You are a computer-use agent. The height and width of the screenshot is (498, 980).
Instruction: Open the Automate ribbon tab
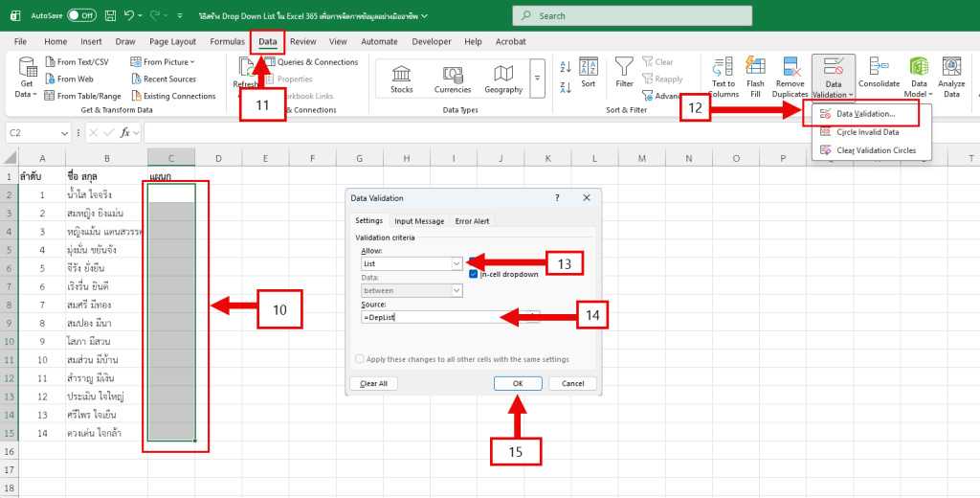pyautogui.click(x=379, y=41)
